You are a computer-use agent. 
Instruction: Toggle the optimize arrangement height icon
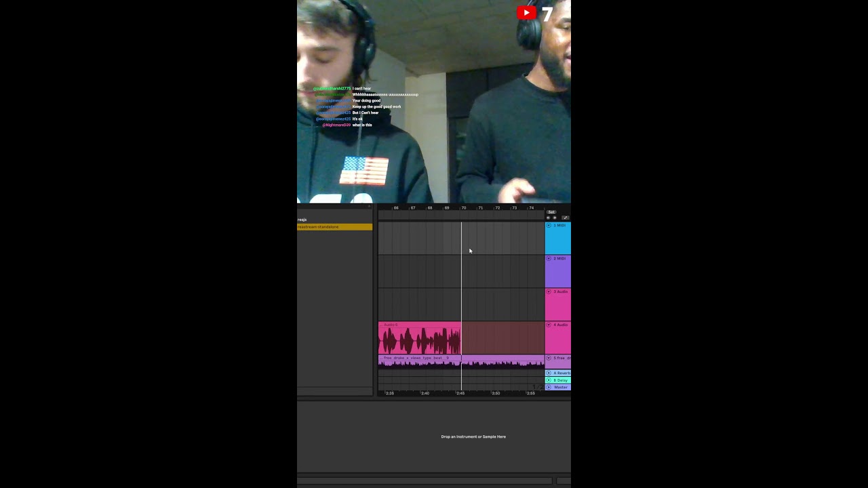566,218
